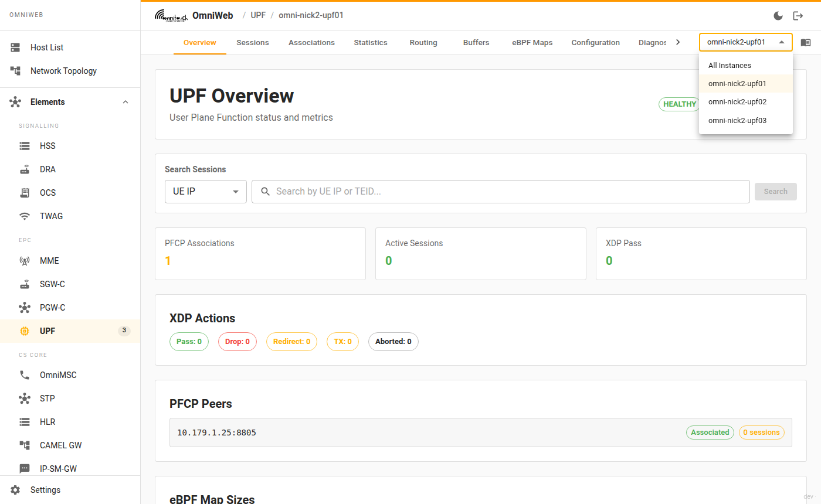Image resolution: width=821 pixels, height=504 pixels.
Task: Click the Settings gear icon
Action: (15, 490)
